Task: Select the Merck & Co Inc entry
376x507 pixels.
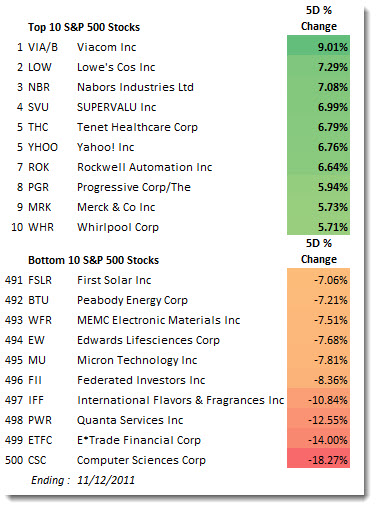Action: coord(116,207)
